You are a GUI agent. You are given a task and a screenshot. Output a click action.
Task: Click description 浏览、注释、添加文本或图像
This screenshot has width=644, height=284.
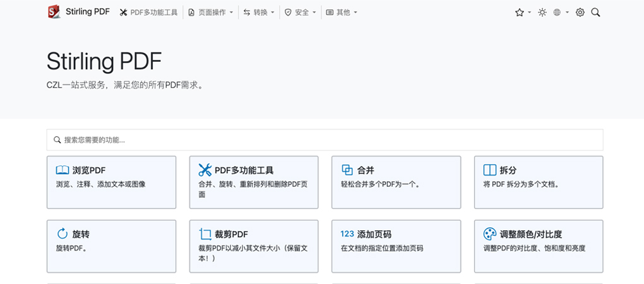pyautogui.click(x=100, y=184)
